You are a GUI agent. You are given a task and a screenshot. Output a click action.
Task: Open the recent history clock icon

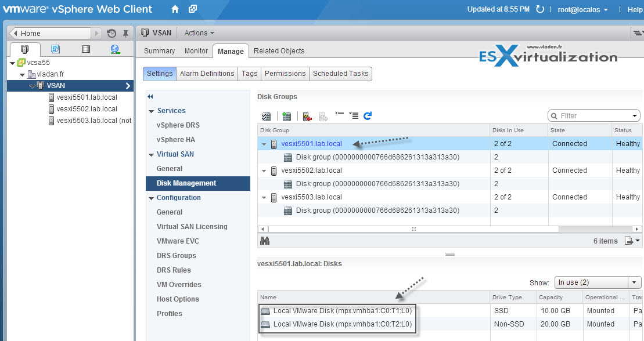point(111,33)
